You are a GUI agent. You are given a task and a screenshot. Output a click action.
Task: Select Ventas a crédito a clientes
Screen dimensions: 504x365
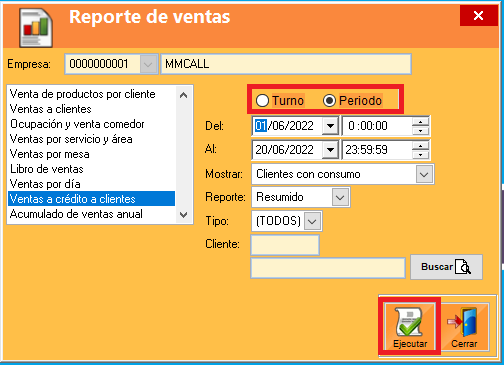tap(91, 199)
